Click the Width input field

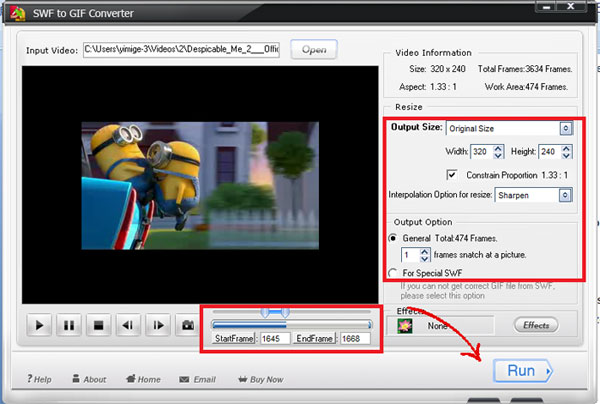pos(482,152)
